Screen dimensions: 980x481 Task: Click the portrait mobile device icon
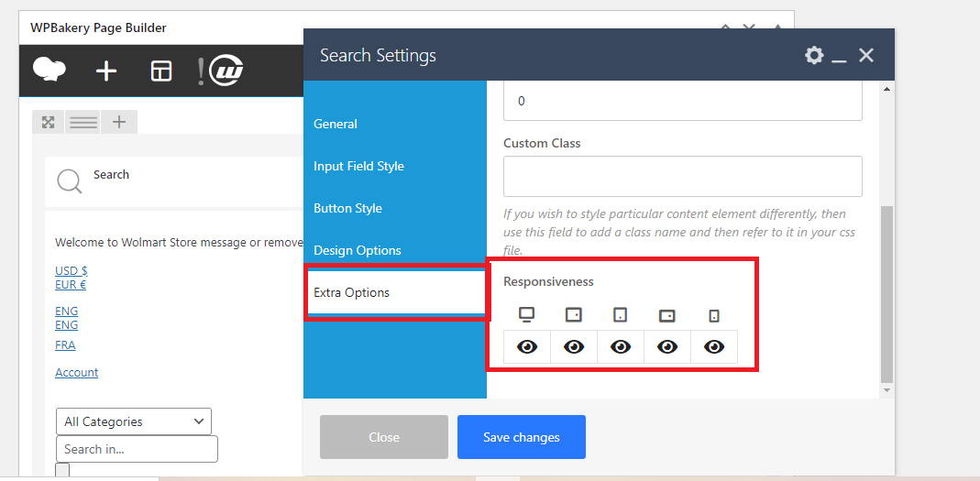[714, 316]
